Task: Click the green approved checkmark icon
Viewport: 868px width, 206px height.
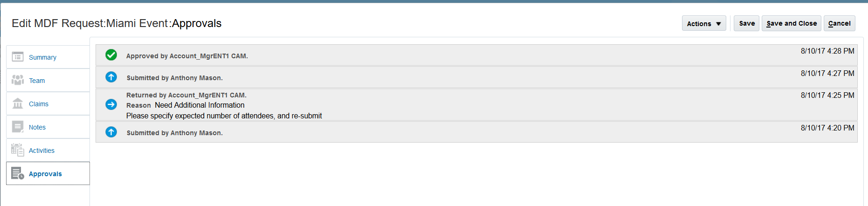Action: 111,55
